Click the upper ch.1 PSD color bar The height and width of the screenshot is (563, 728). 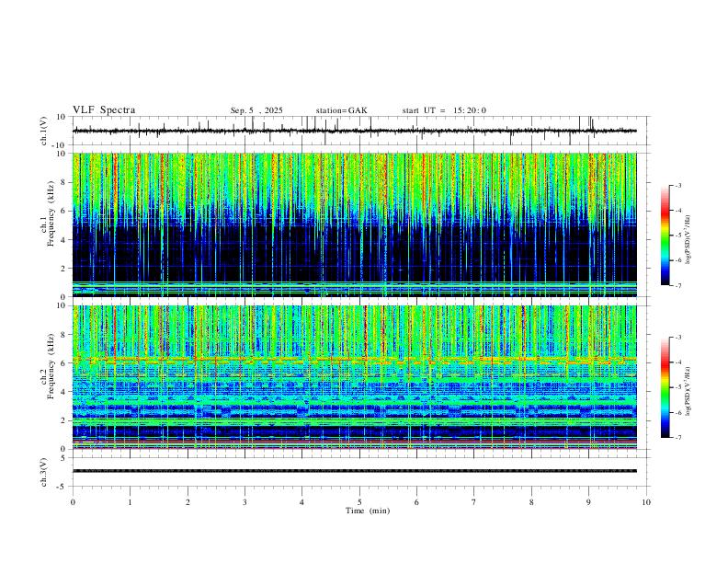pyautogui.click(x=665, y=236)
